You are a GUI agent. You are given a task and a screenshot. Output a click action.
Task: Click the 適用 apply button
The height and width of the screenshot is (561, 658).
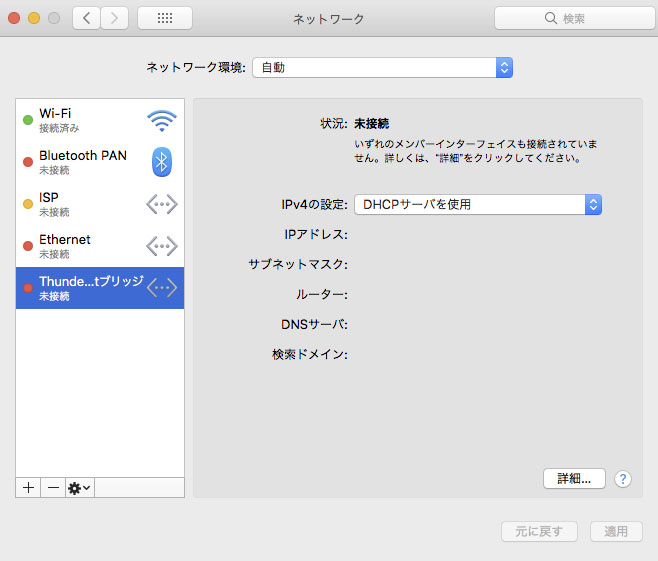coord(616,532)
